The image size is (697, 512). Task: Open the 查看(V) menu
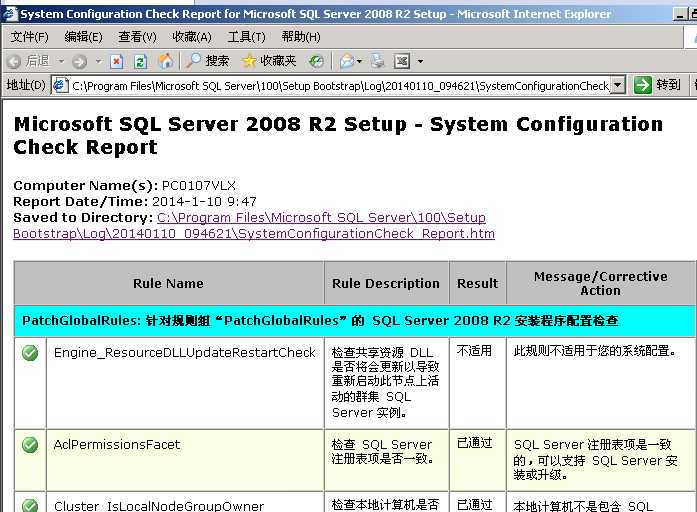pyautogui.click(x=137, y=37)
